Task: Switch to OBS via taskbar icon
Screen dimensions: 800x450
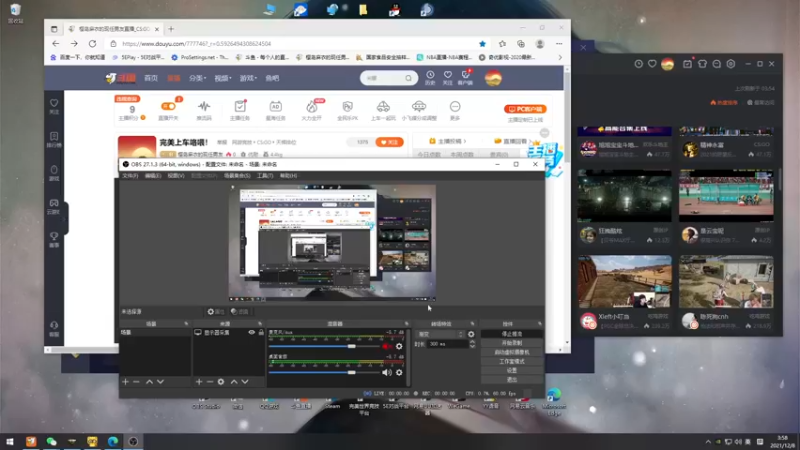Action: click(x=133, y=441)
